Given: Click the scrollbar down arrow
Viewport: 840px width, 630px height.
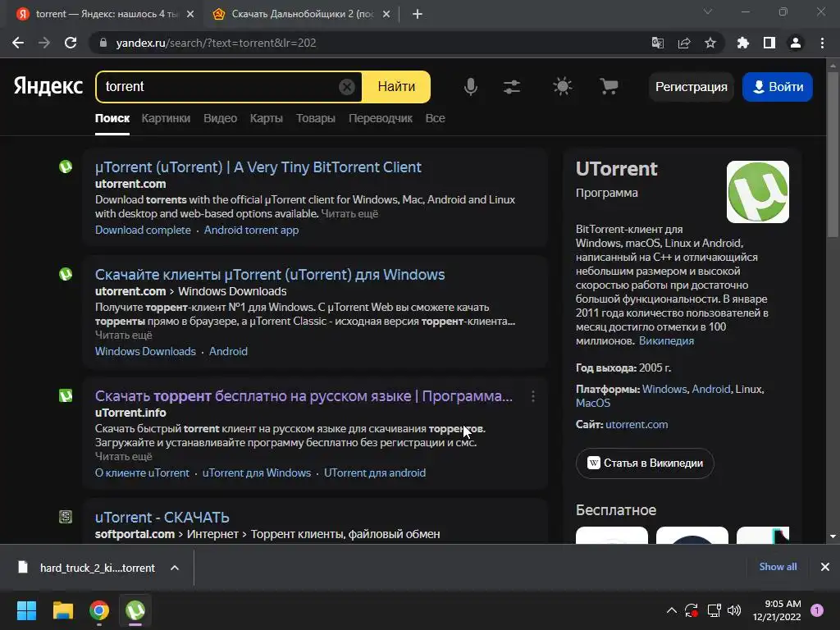Looking at the screenshot, I should click(x=833, y=536).
